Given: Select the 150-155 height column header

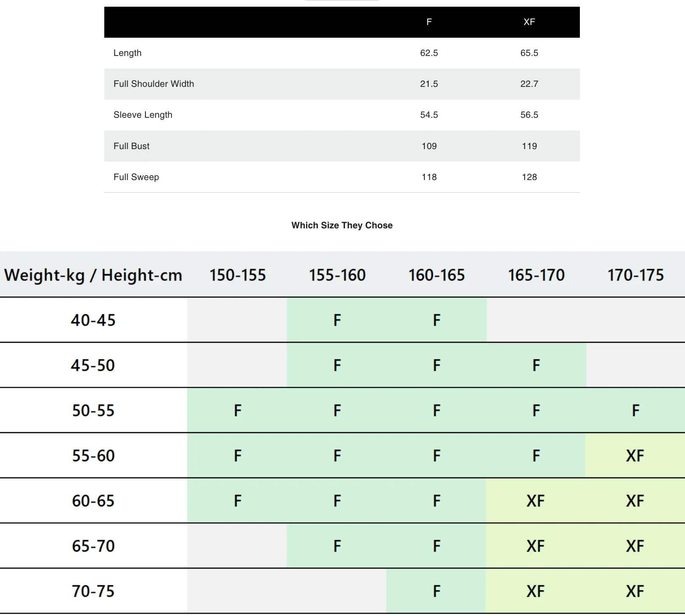Looking at the screenshot, I should 237,275.
